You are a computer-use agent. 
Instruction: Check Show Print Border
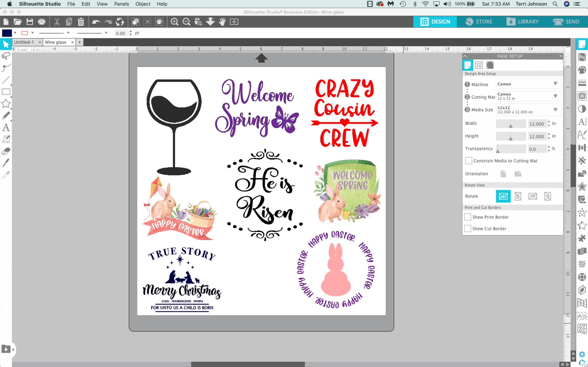468,217
